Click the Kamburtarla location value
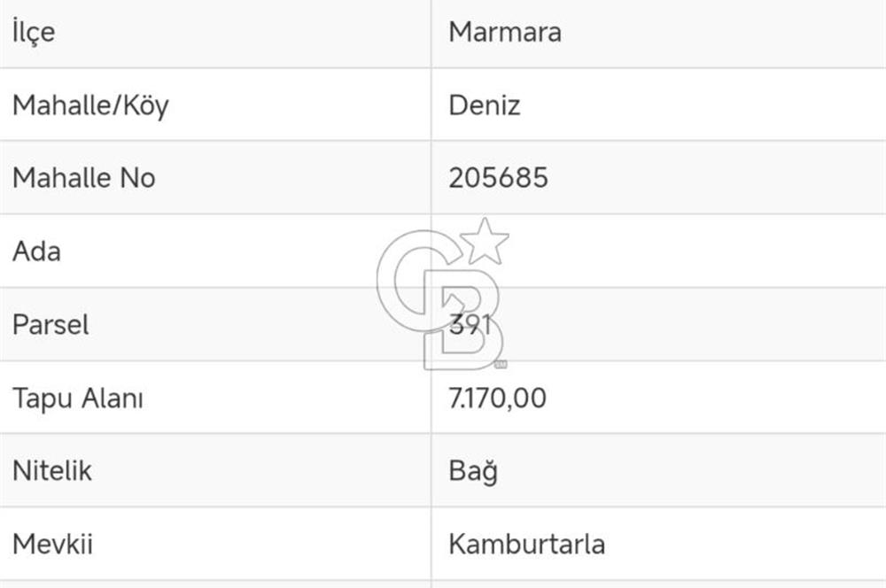Screen dimensions: 886x588 [527, 544]
